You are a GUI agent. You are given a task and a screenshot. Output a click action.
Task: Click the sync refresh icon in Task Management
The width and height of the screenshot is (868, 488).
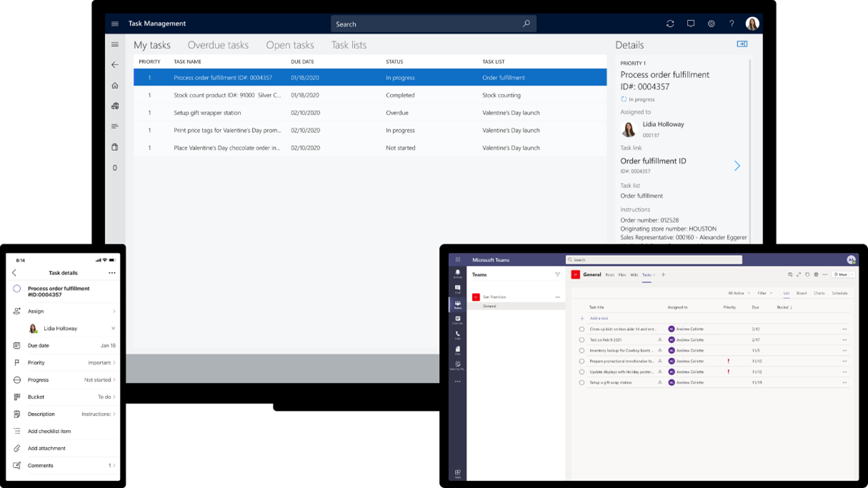coord(670,24)
